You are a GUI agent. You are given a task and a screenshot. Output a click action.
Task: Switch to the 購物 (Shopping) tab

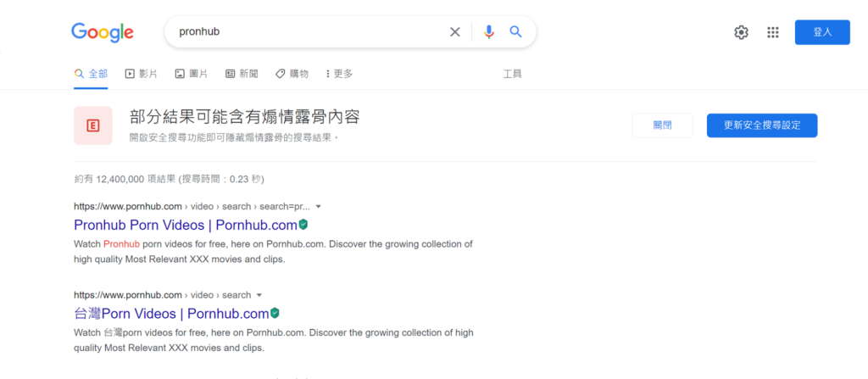click(x=292, y=74)
